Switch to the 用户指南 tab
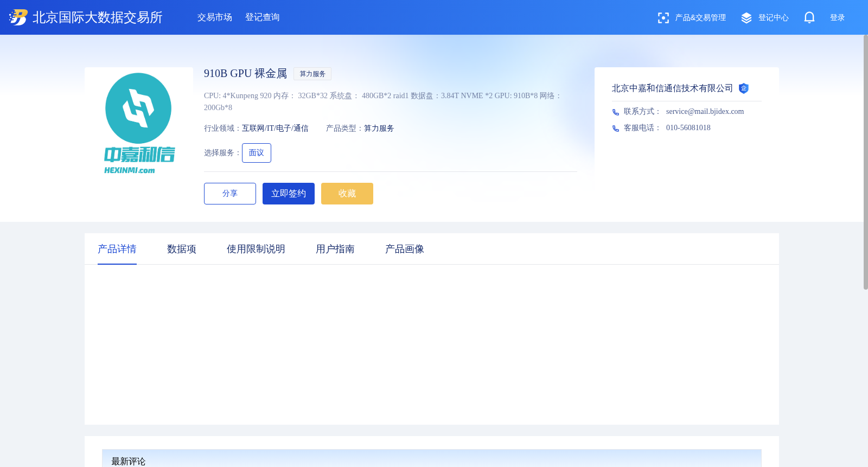Screen dimensions: 868x467 pos(335,249)
